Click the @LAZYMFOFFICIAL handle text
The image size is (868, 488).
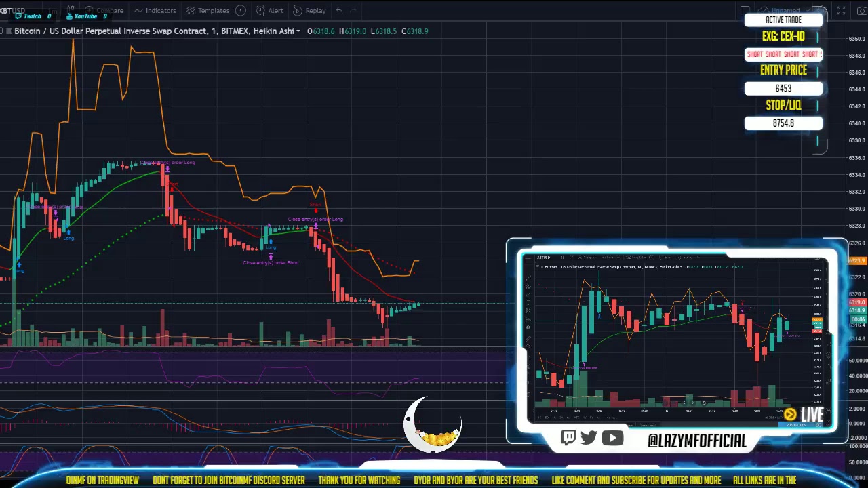tap(697, 441)
